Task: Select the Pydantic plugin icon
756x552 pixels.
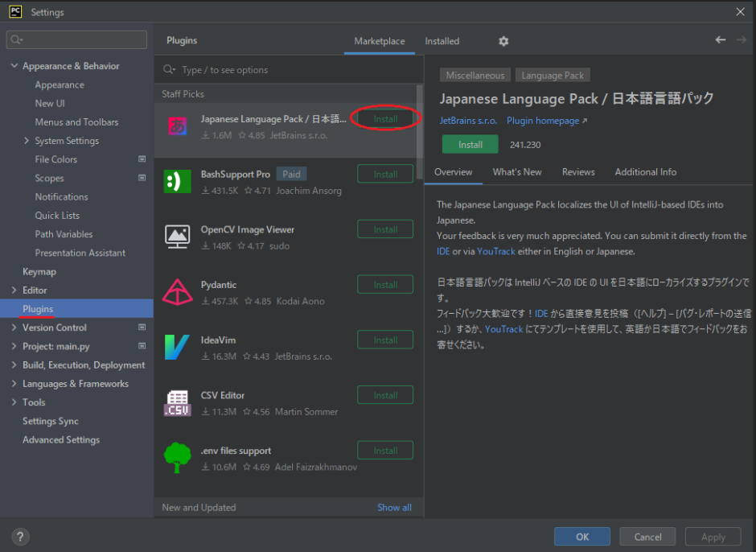Action: point(177,292)
